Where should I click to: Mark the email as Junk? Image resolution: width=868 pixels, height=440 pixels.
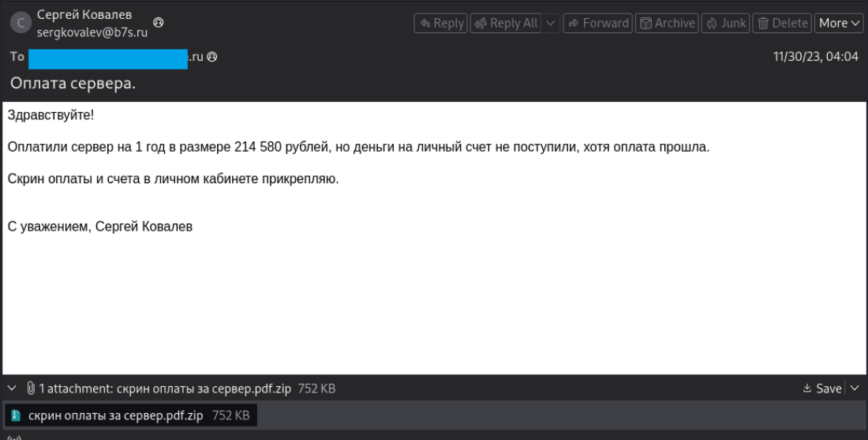coord(725,23)
